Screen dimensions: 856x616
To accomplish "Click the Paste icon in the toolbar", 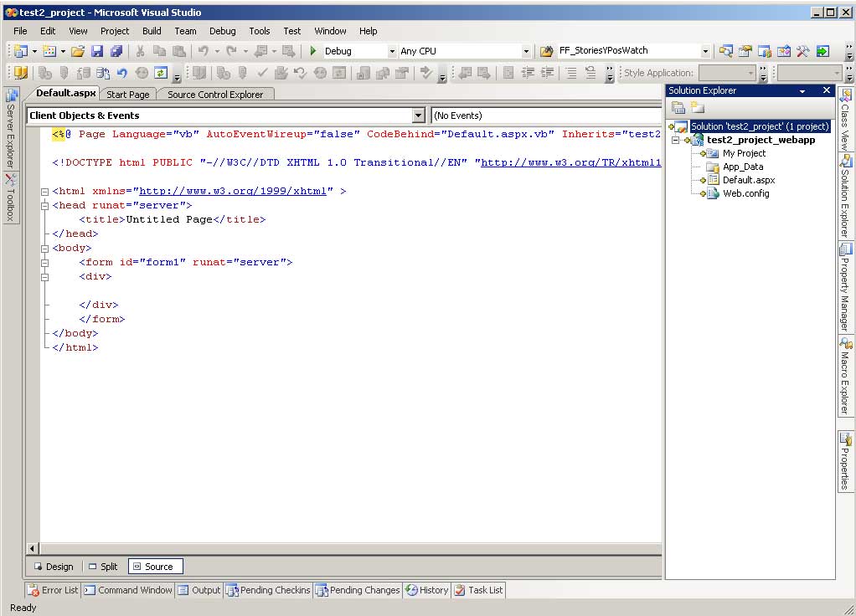I will click(178, 51).
